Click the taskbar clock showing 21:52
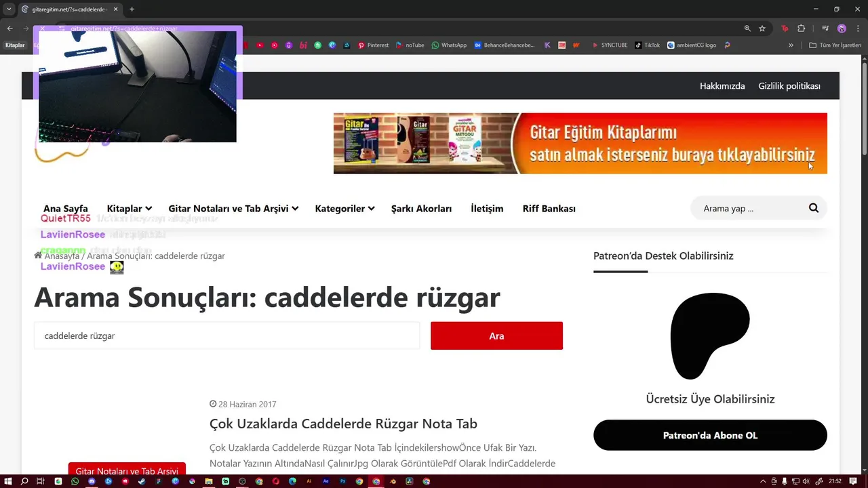The width and height of the screenshot is (868, 488). pyautogui.click(x=835, y=481)
